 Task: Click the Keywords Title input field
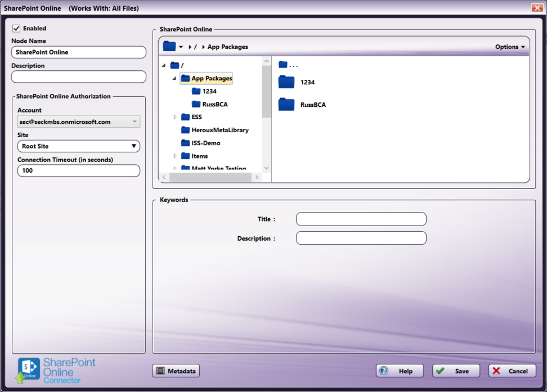361,219
